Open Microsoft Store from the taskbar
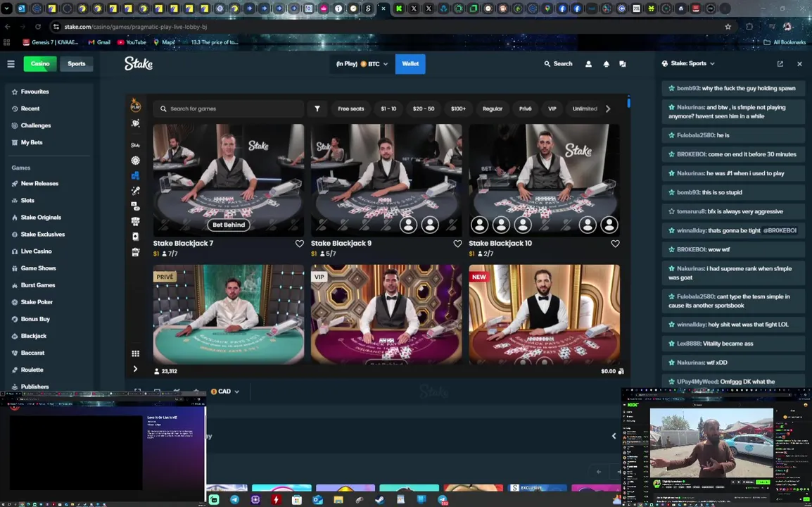 tap(297, 500)
